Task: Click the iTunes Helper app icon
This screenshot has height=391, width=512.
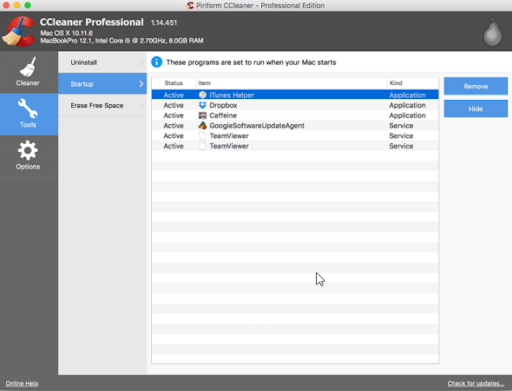Action: 202,95
